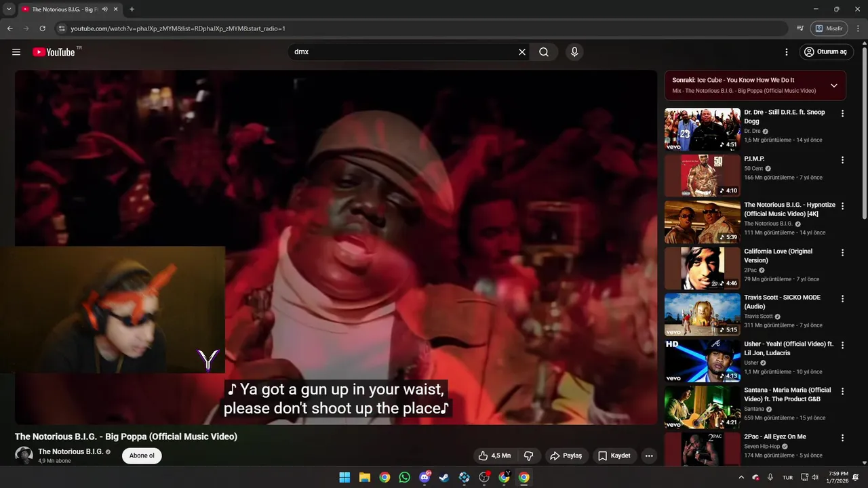Start voice search with the microphone icon
Screen dimensions: 868x488
pos(574,52)
